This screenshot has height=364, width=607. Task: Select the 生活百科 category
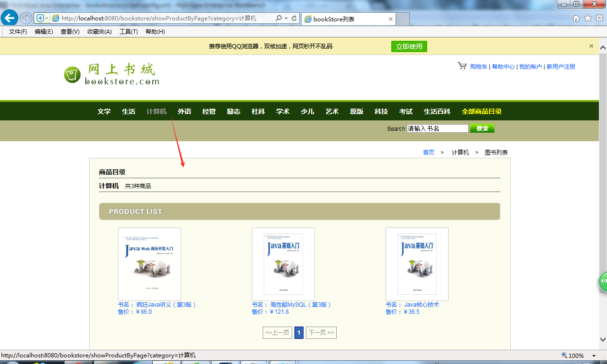click(437, 111)
